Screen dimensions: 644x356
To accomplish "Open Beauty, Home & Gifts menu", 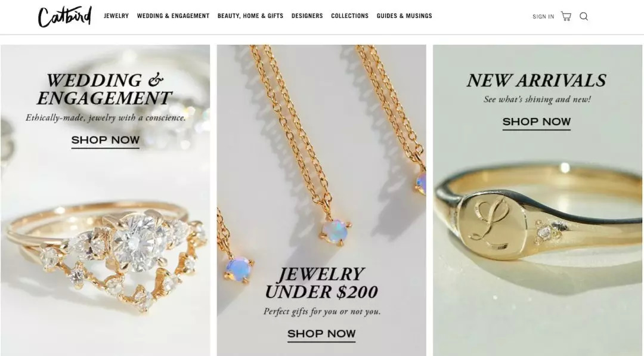I will [x=250, y=16].
